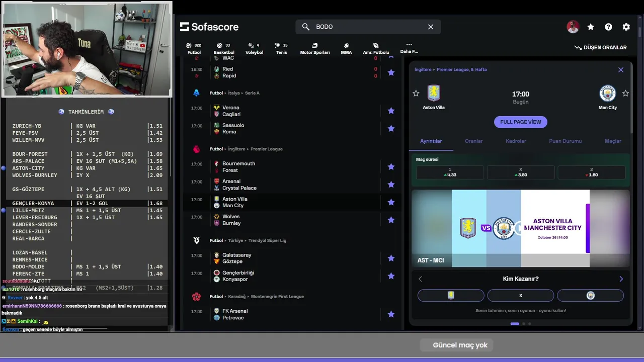644x362 pixels.
Task: Open the Aston Villa crest in match header
Action: click(434, 93)
